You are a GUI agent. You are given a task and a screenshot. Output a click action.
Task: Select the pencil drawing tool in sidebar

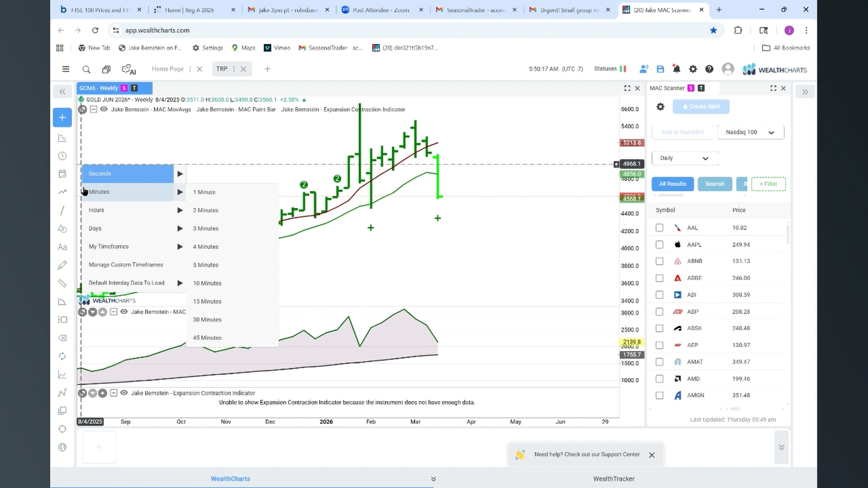62,265
